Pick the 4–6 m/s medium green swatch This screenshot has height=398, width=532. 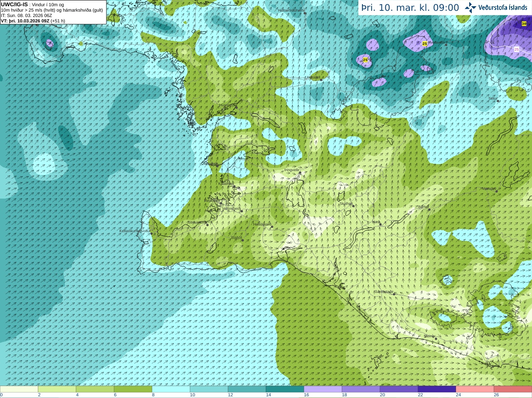tap(95, 389)
